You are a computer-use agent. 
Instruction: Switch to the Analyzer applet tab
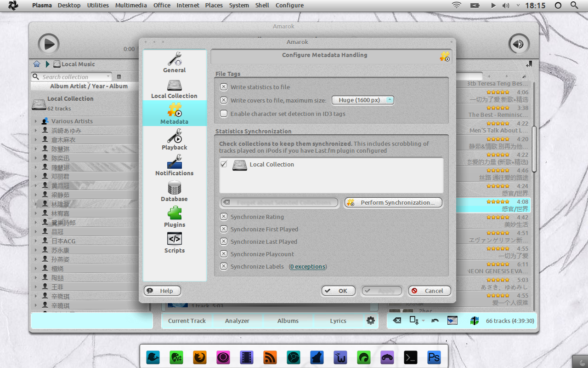pyautogui.click(x=237, y=321)
